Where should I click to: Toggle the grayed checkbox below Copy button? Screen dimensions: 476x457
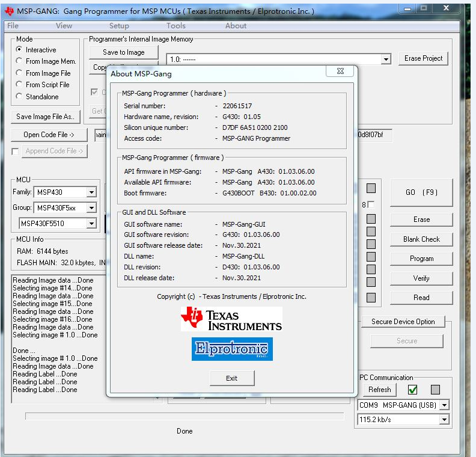click(94, 92)
